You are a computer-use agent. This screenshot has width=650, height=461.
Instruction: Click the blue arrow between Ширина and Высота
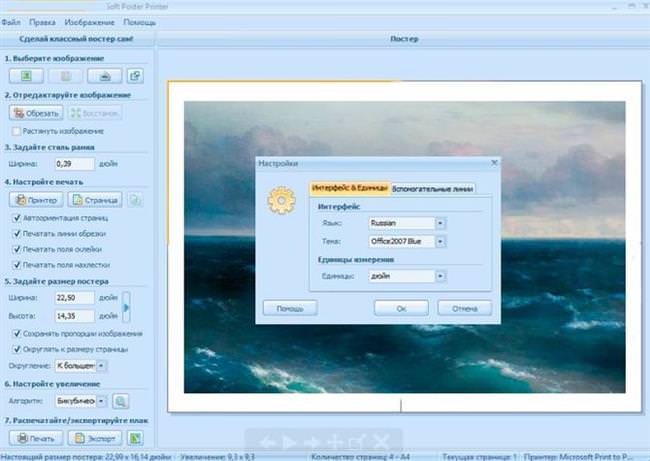(x=126, y=307)
